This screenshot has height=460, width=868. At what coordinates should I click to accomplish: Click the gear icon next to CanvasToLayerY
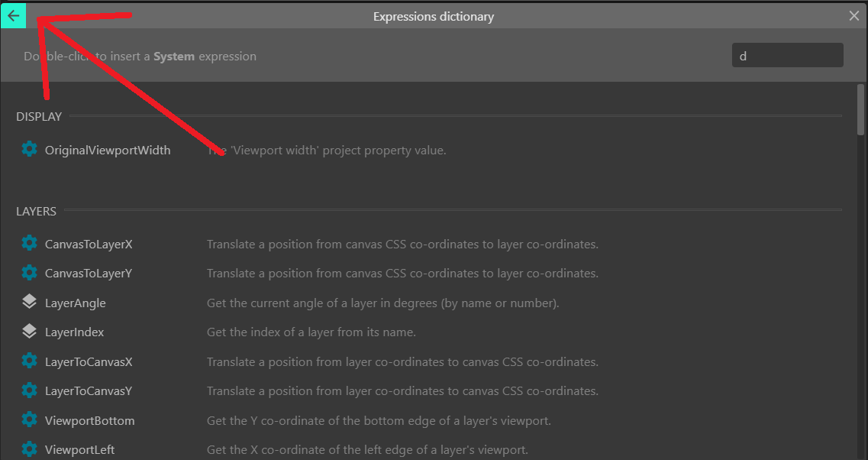pos(29,273)
